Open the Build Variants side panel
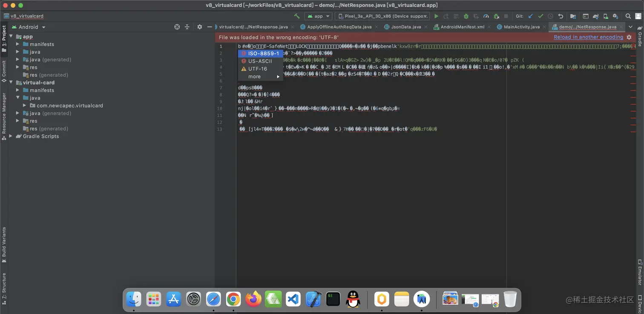644x314 pixels. [4, 245]
